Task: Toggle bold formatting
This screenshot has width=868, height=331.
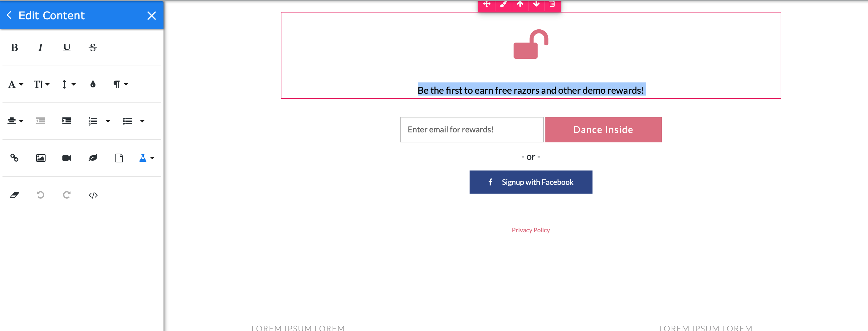Action: click(x=14, y=47)
